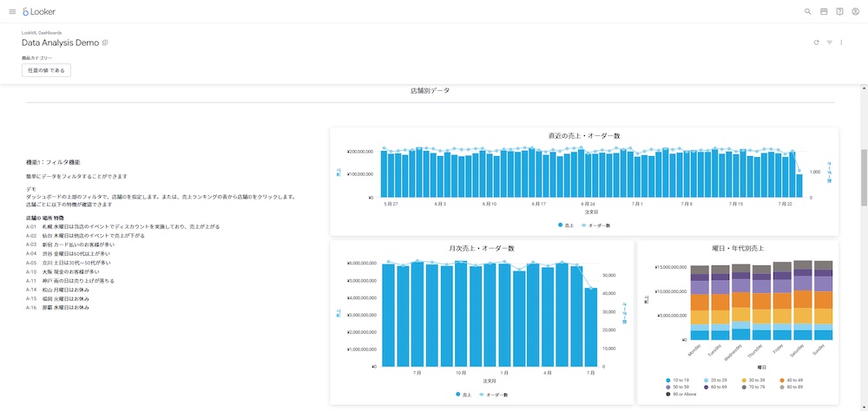868x411 pixels.
Task: Open the search icon in header
Action: pos(807,11)
